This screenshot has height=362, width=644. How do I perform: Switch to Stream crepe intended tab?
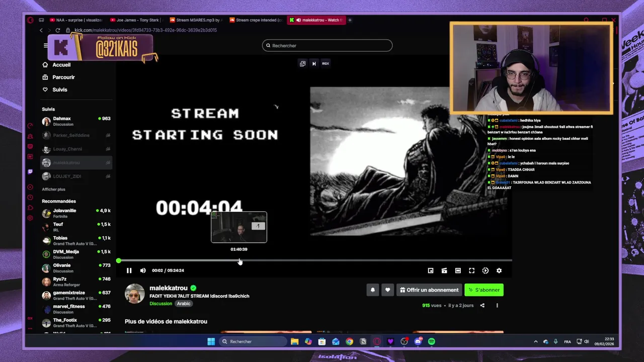(x=256, y=20)
